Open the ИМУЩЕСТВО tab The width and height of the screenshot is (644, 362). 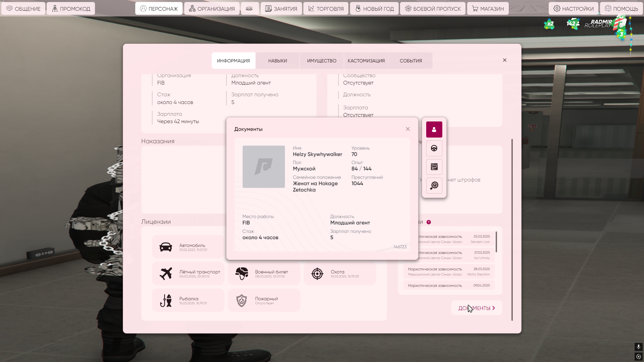pyautogui.click(x=321, y=61)
